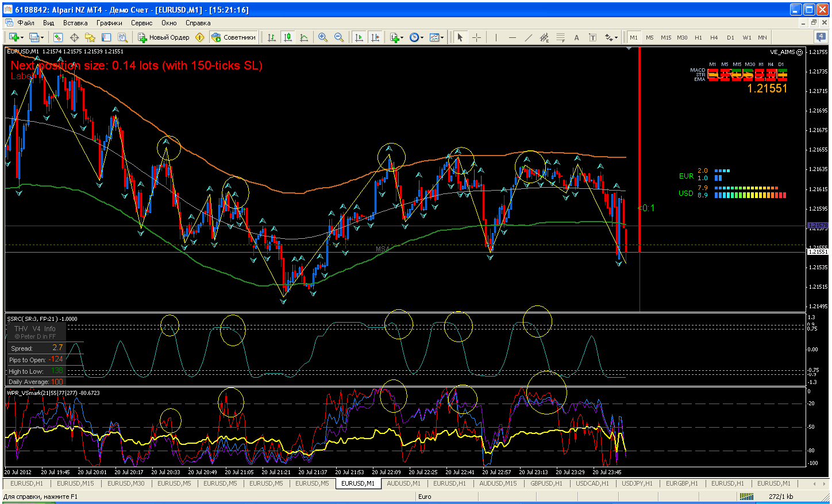Select the MN timeframe button
This screenshot has width=832, height=504.
(762, 37)
